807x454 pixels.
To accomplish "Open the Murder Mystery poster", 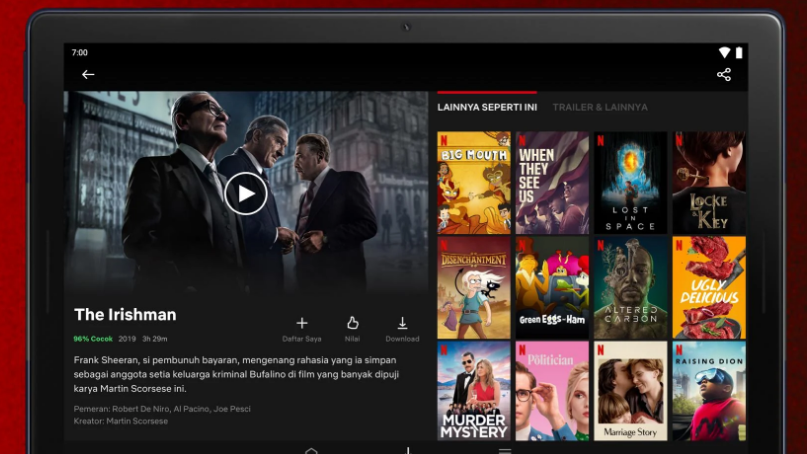I will coord(474,391).
